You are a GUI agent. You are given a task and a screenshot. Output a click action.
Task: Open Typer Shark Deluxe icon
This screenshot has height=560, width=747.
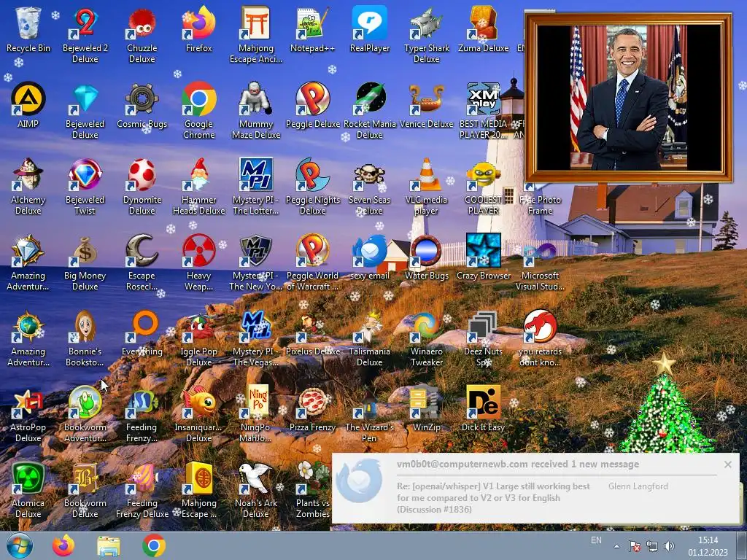[426, 34]
